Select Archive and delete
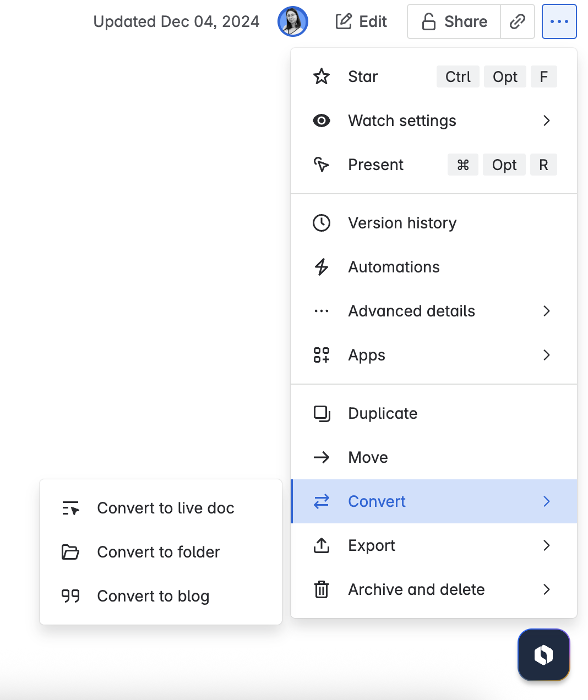588x700 pixels. [434, 589]
